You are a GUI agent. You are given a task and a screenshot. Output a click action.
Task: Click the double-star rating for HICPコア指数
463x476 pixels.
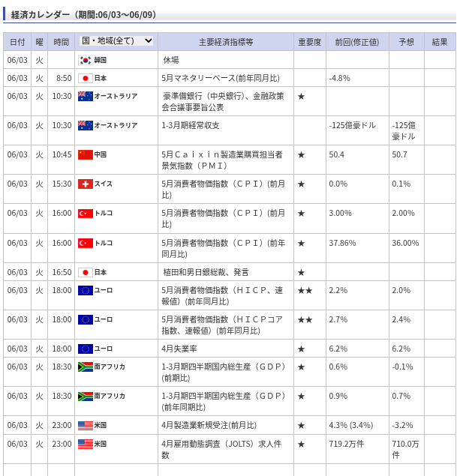click(x=305, y=319)
